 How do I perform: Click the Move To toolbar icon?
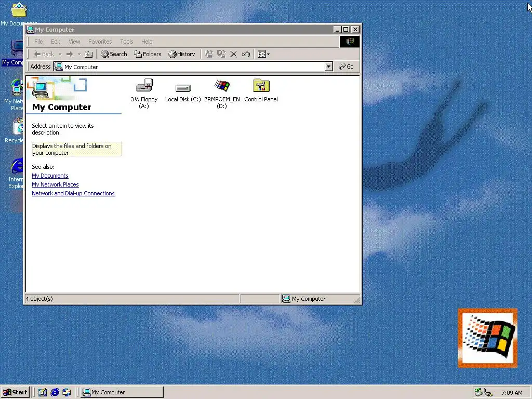click(209, 54)
